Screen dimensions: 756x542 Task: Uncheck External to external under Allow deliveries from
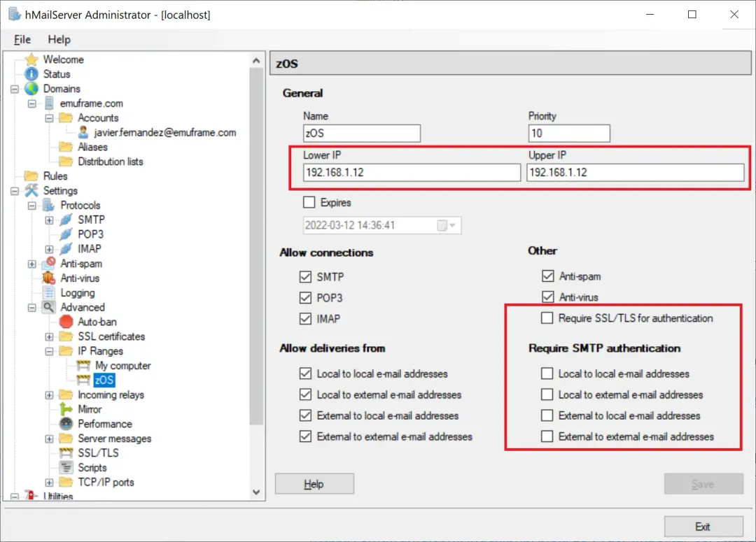pyautogui.click(x=305, y=436)
